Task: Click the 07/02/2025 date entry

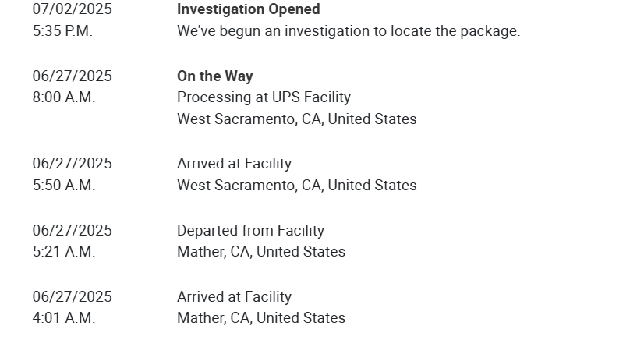Action: [72, 9]
